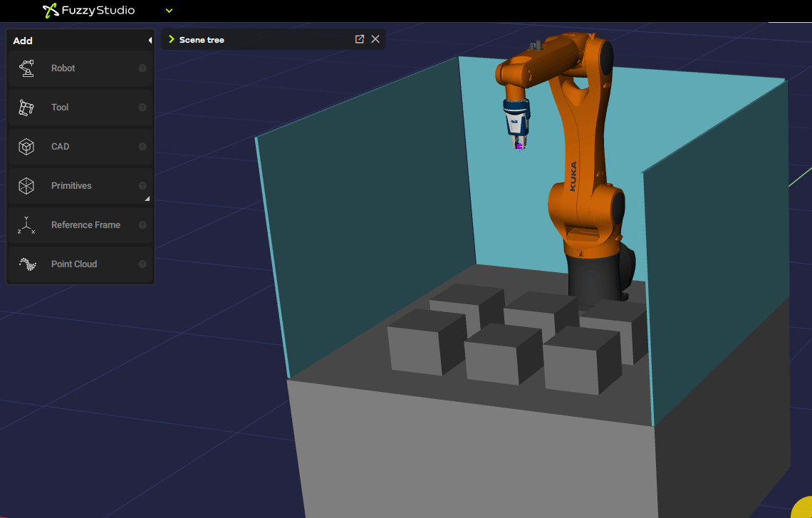
Task: Expand the Primitives submenu corner triangle
Action: (x=147, y=198)
